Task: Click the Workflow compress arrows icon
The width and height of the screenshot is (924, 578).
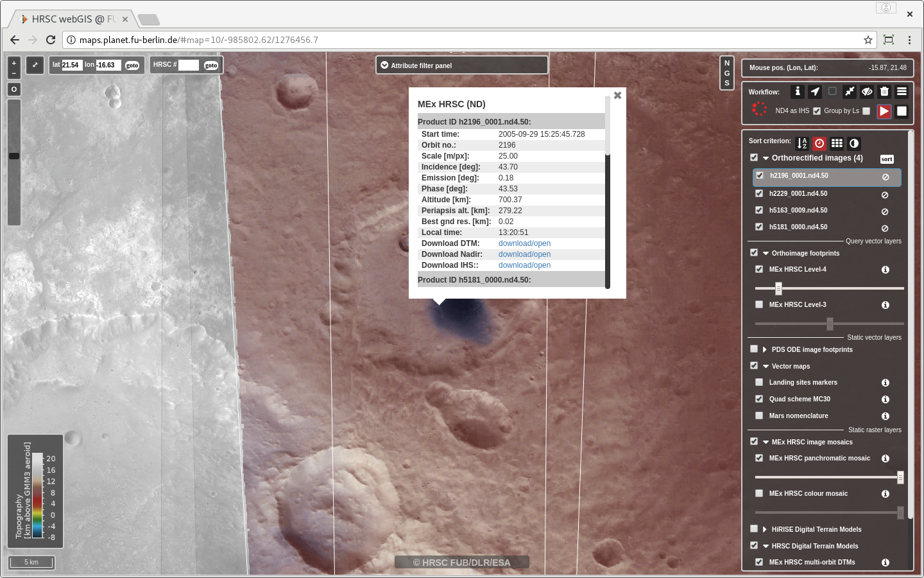Action: (x=850, y=92)
